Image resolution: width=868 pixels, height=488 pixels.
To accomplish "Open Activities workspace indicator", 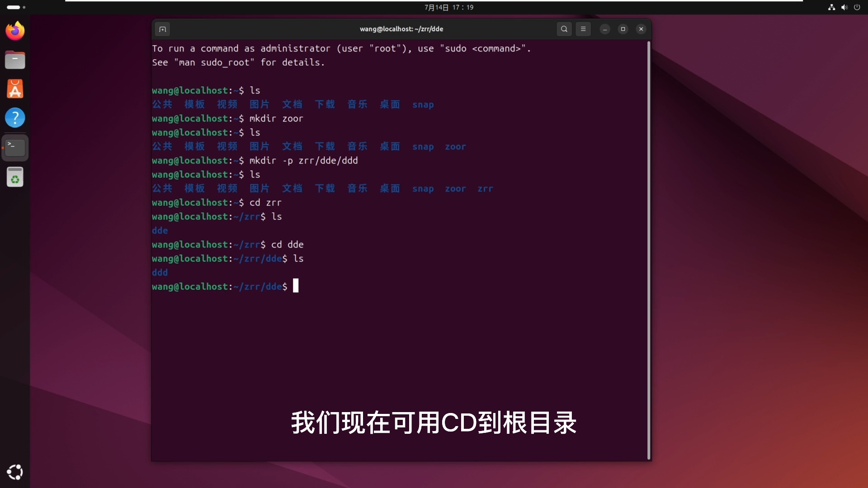I will (x=16, y=7).
